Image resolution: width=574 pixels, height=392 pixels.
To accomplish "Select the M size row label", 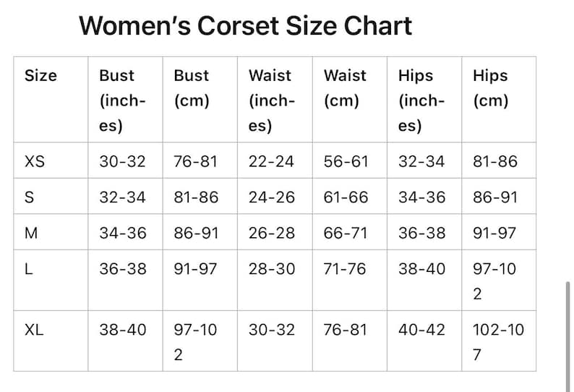I will (31, 233).
